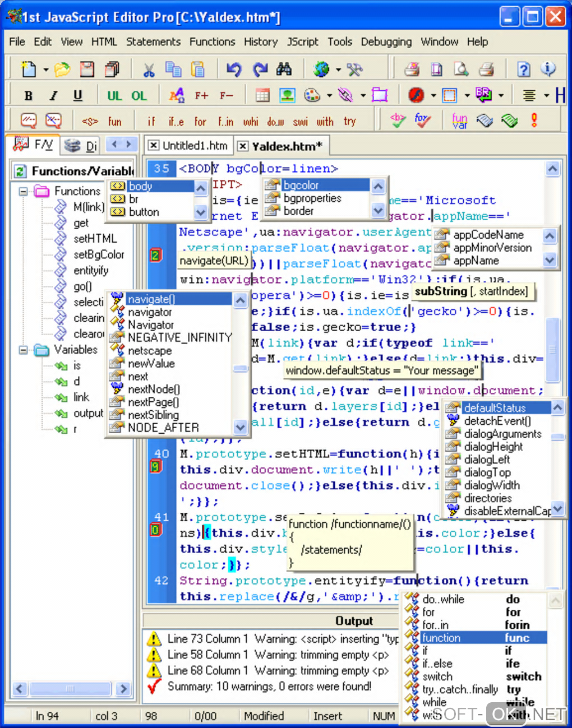The width and height of the screenshot is (572, 728).
Task: Click the Print icon
Action: coord(486,69)
